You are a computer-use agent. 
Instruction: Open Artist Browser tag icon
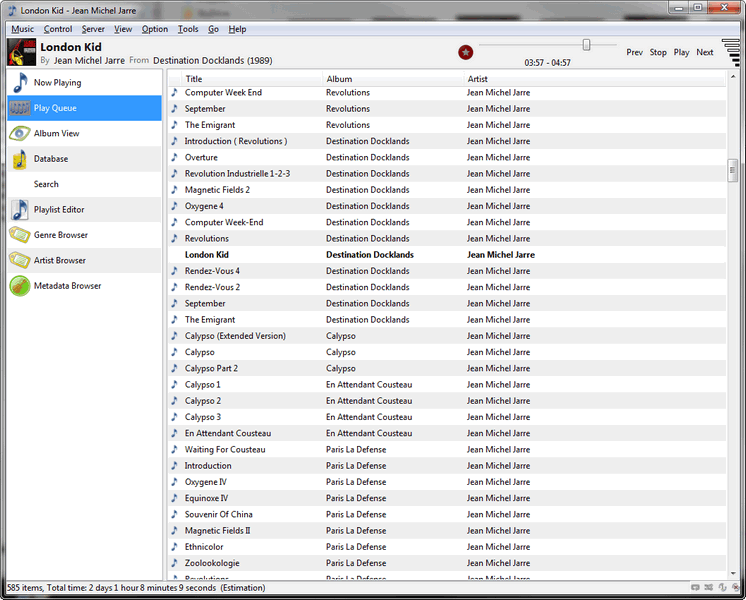click(x=20, y=260)
